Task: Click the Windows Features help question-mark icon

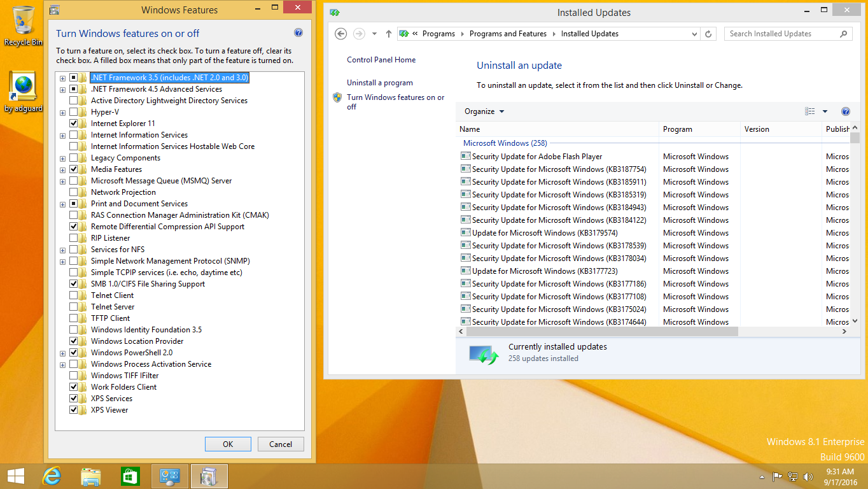Action: pyautogui.click(x=298, y=33)
